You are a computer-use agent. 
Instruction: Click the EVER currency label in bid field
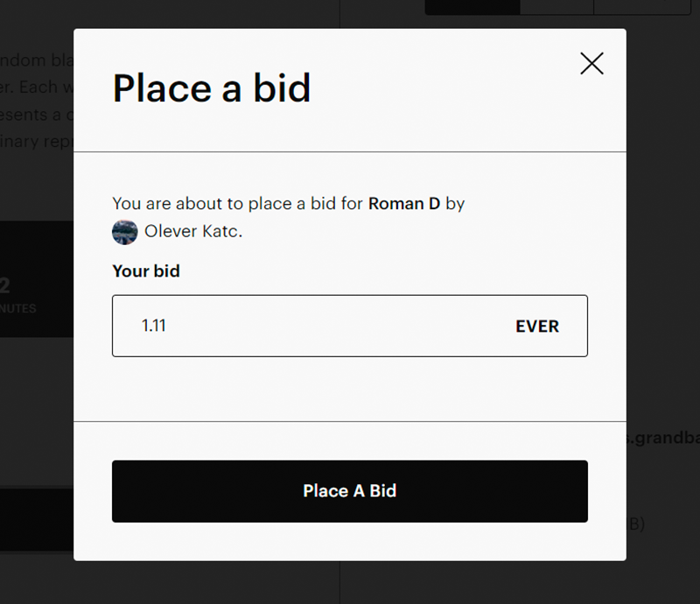click(x=537, y=327)
